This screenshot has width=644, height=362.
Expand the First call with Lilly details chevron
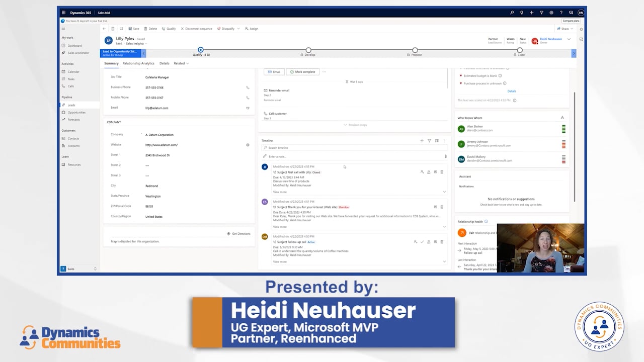[x=444, y=192]
